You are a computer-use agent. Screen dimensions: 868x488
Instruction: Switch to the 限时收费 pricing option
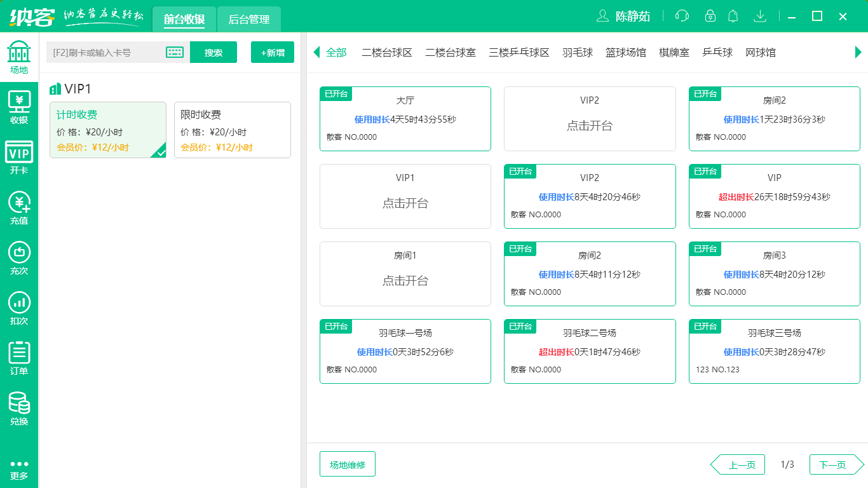232,130
